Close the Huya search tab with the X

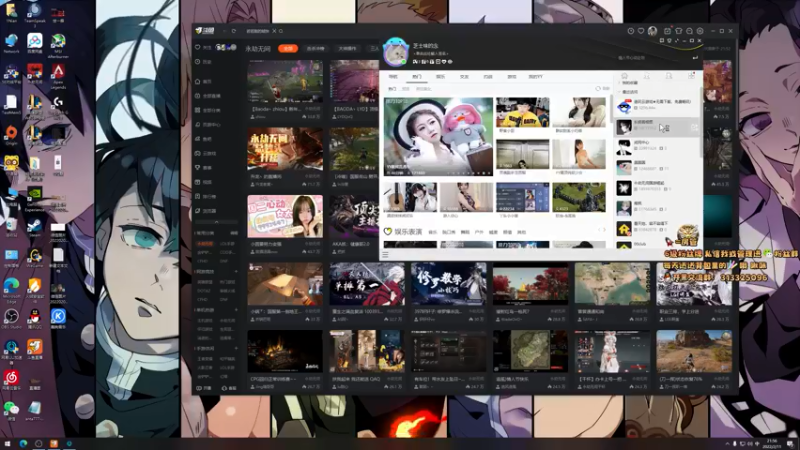[x=274, y=31]
